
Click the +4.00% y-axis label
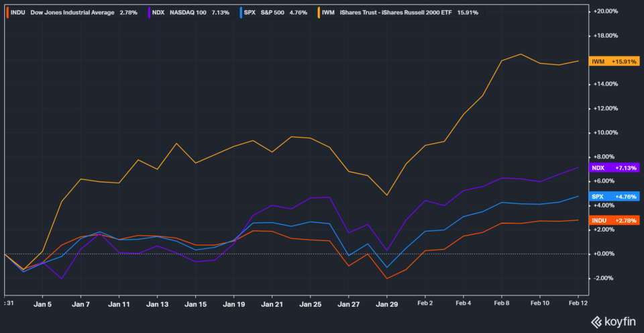click(606, 205)
